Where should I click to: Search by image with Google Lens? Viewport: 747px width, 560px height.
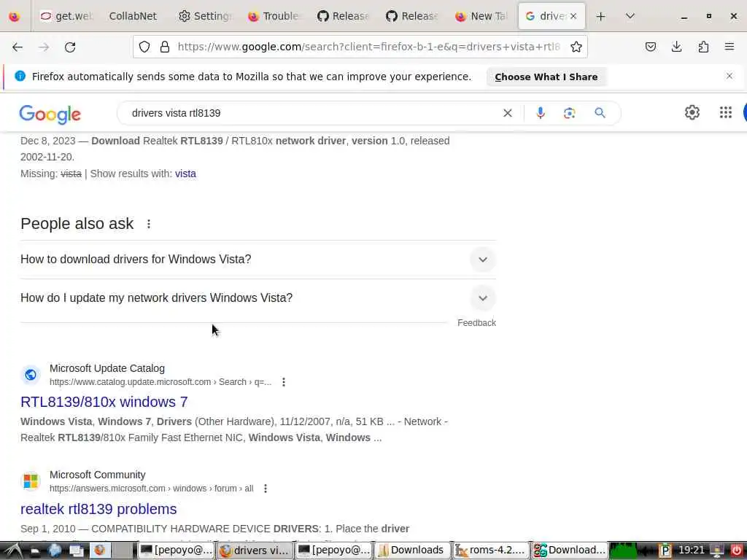(569, 113)
